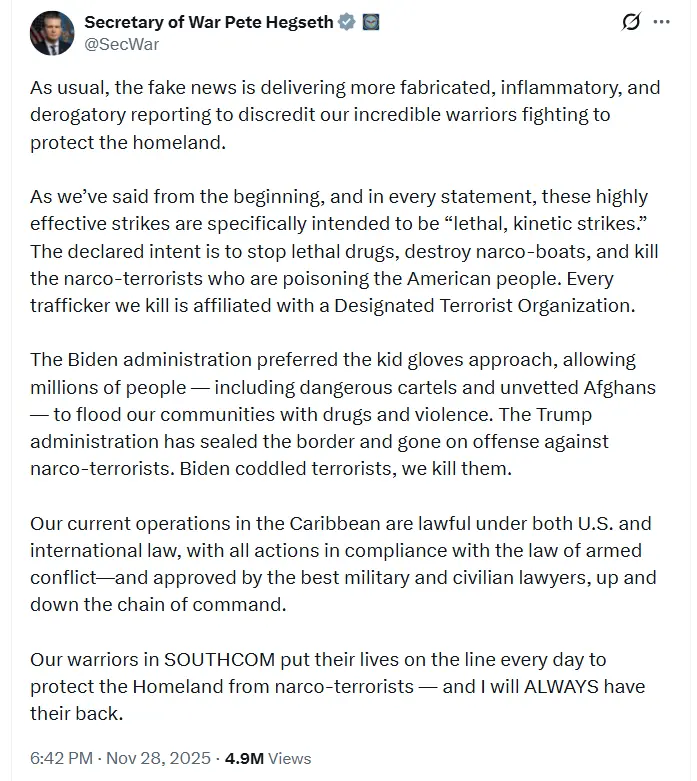This screenshot has width=697, height=781.
Task: Open the Grok explain-post icon
Action: point(631,22)
